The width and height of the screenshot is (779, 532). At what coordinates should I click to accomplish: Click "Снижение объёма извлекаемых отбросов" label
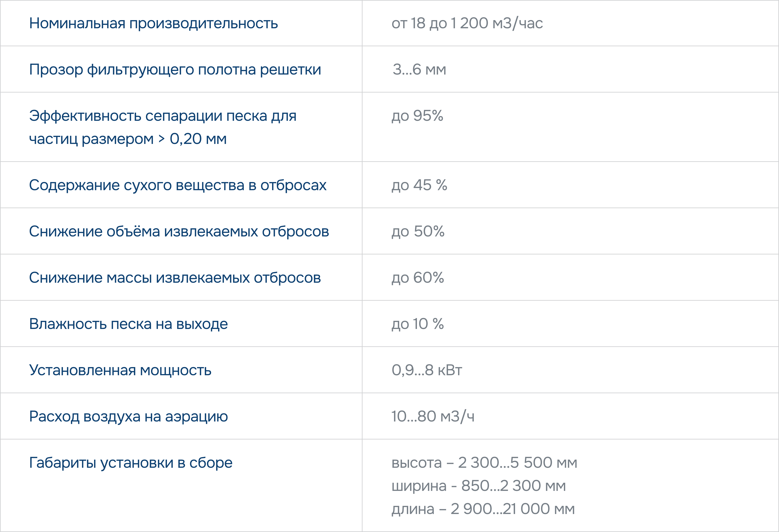coord(179,232)
